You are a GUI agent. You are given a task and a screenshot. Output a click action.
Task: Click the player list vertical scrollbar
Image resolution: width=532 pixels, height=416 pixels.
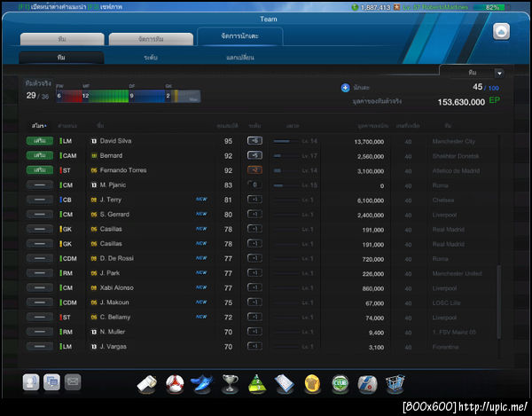(x=498, y=302)
